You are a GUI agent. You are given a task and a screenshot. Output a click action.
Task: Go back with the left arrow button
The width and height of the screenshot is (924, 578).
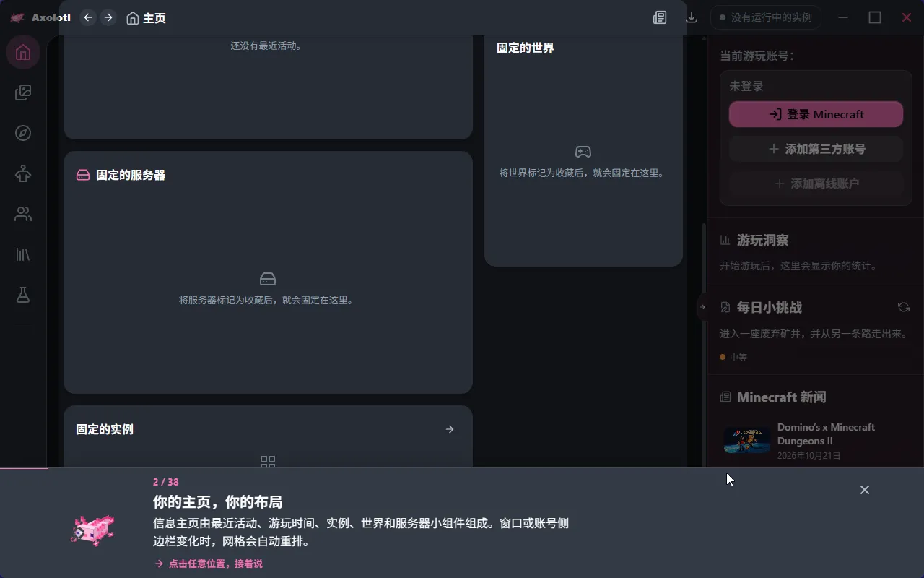tap(88, 17)
